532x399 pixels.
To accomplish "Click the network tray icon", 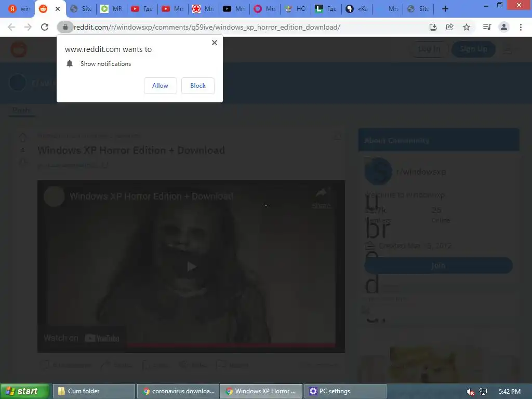I will pyautogui.click(x=483, y=392).
